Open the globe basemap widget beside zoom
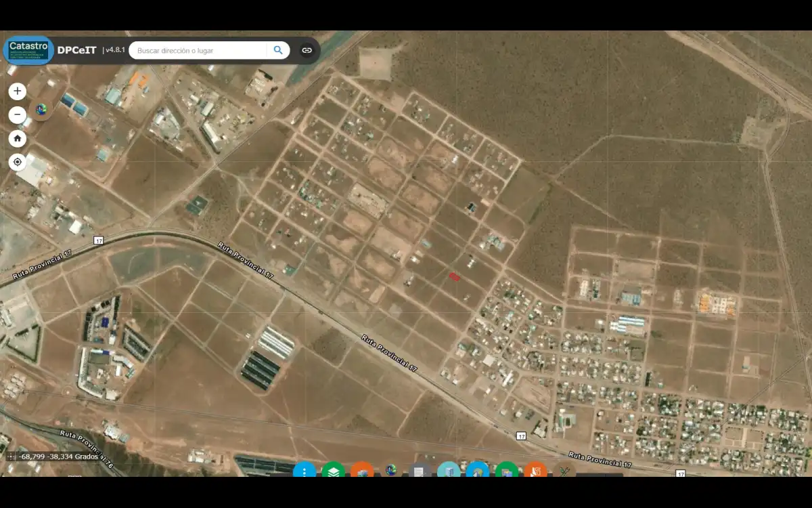 click(x=41, y=109)
